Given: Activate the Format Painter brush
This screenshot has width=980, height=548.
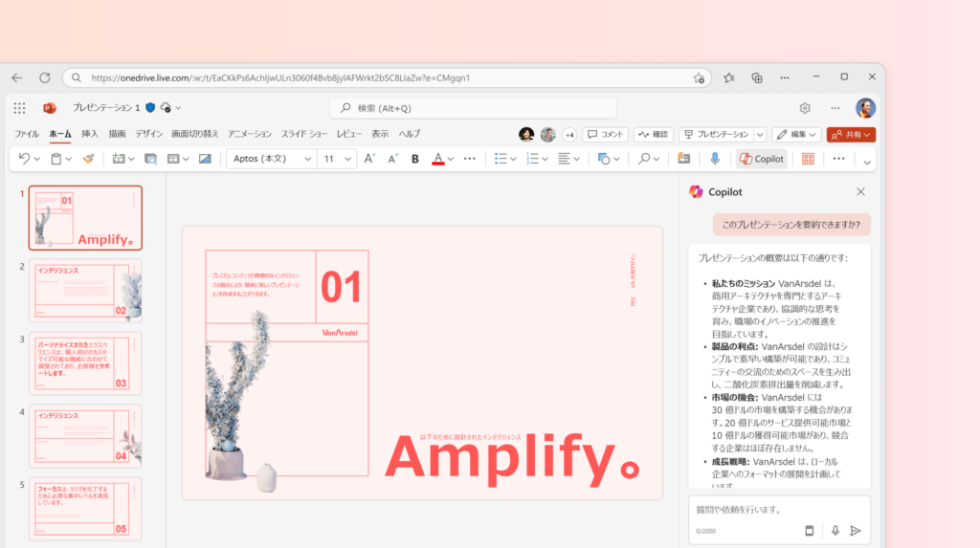Looking at the screenshot, I should point(88,159).
